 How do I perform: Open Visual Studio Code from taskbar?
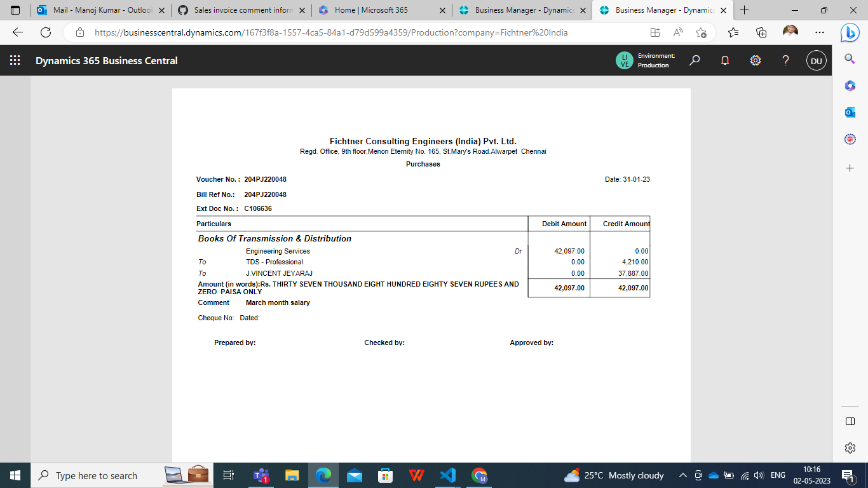449,475
